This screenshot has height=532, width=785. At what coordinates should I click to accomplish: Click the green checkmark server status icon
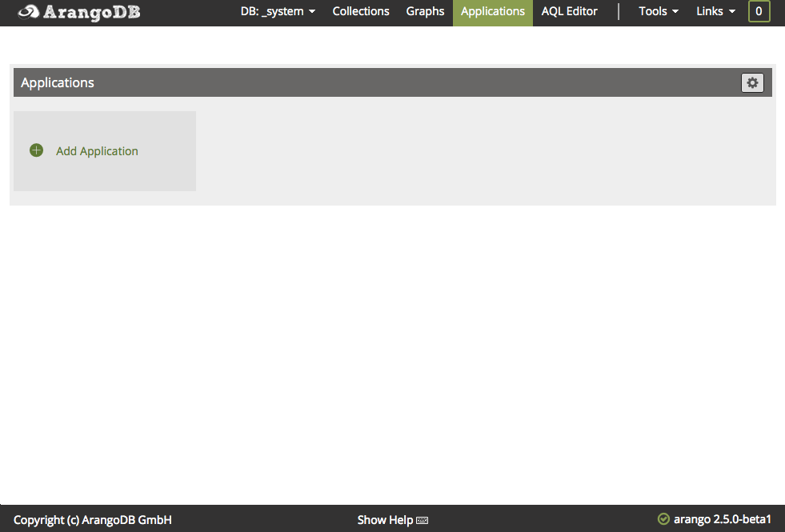pyautogui.click(x=663, y=519)
